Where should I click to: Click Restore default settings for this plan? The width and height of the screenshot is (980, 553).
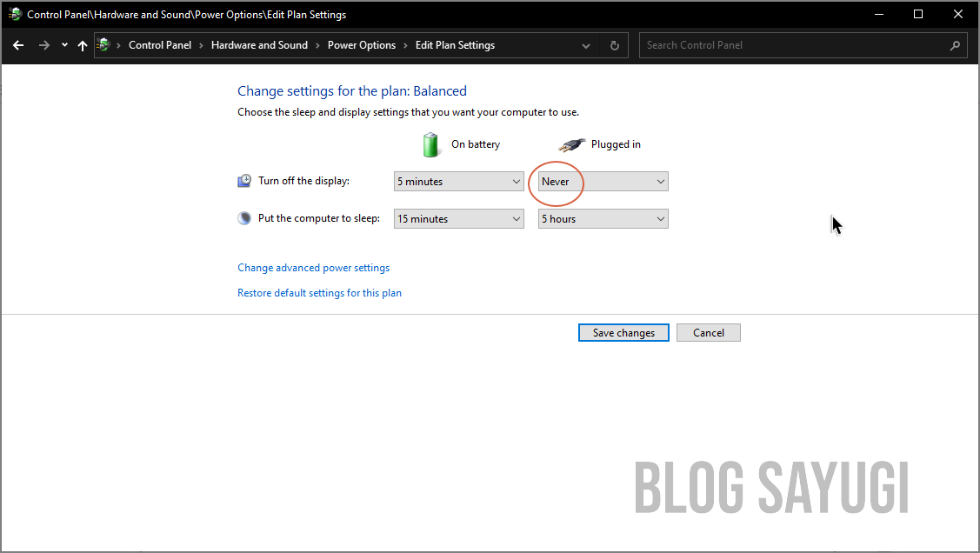point(319,293)
